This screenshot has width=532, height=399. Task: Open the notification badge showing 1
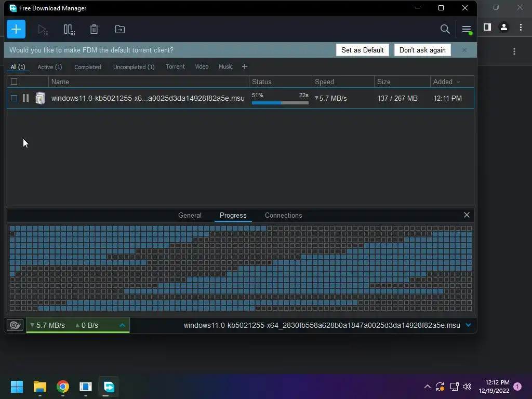[x=517, y=386]
